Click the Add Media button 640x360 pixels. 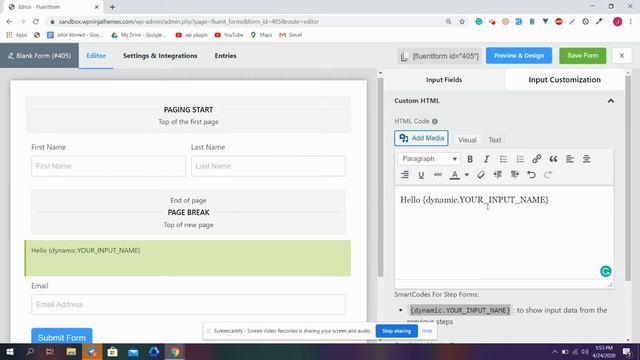[x=421, y=138]
